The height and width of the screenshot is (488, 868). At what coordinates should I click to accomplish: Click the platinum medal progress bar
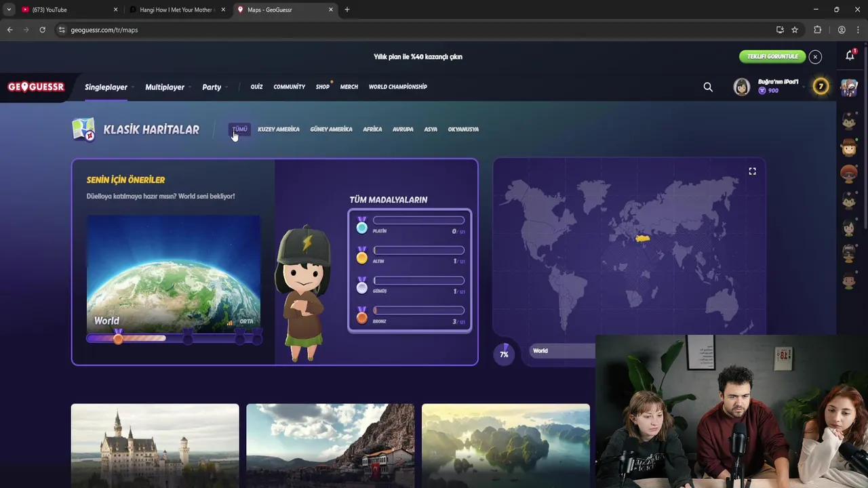click(x=418, y=220)
